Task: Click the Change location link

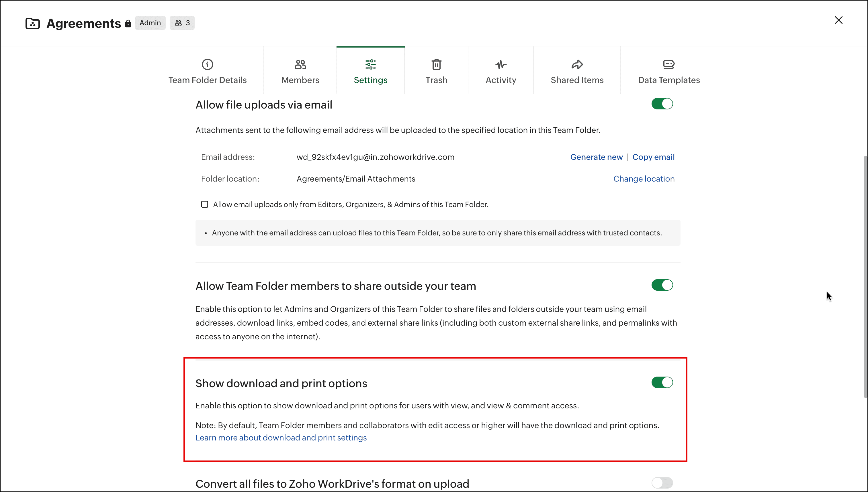Action: 644,179
